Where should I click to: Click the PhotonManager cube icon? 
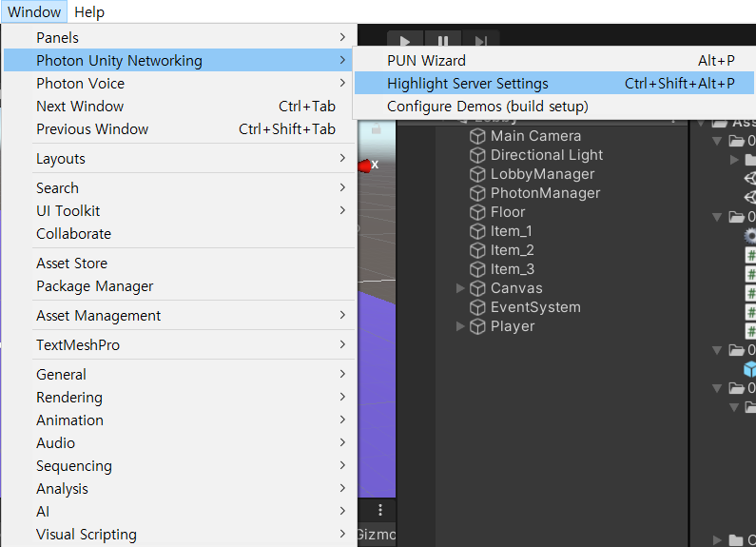pos(477,193)
